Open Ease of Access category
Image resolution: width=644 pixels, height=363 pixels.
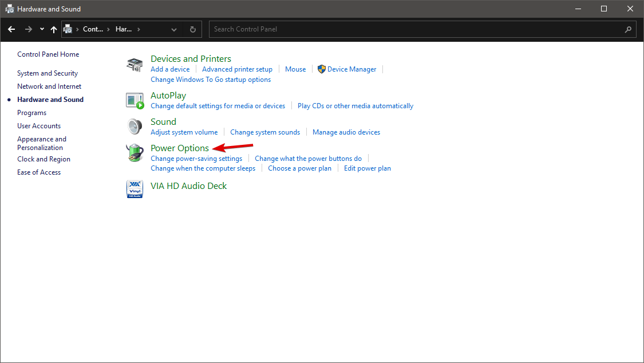(39, 172)
